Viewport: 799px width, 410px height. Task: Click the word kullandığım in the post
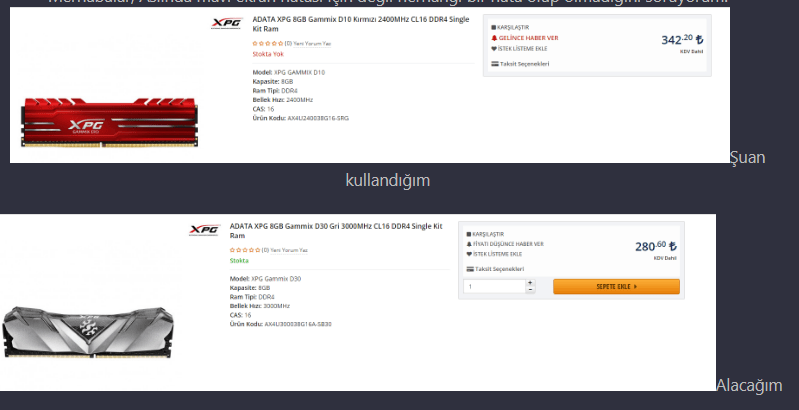coord(388,181)
